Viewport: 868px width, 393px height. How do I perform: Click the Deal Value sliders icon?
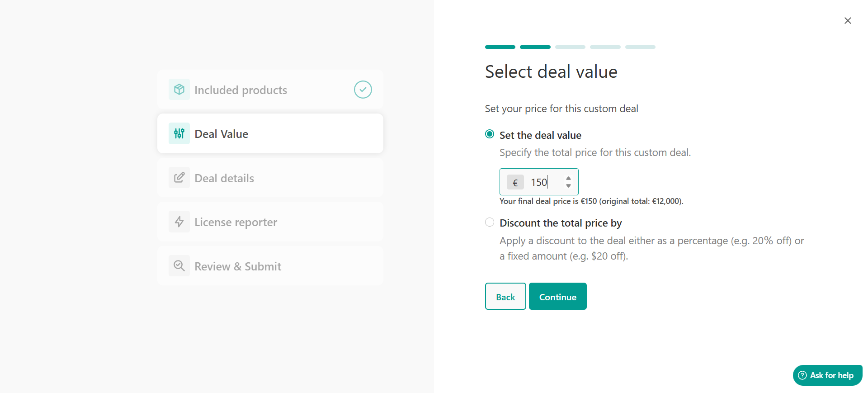pos(179,133)
